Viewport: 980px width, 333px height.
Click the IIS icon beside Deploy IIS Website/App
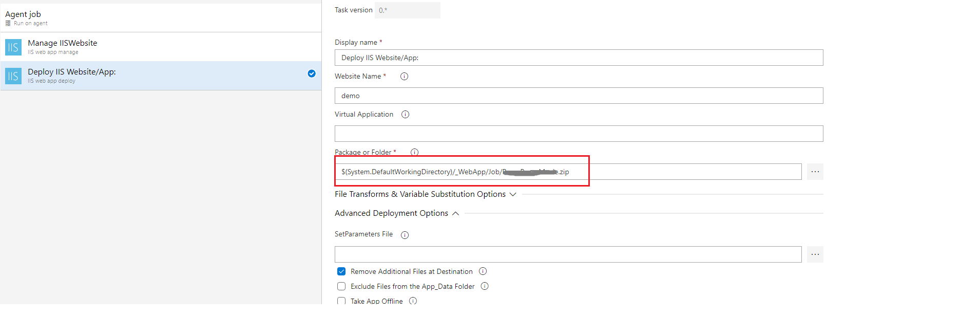(x=13, y=76)
